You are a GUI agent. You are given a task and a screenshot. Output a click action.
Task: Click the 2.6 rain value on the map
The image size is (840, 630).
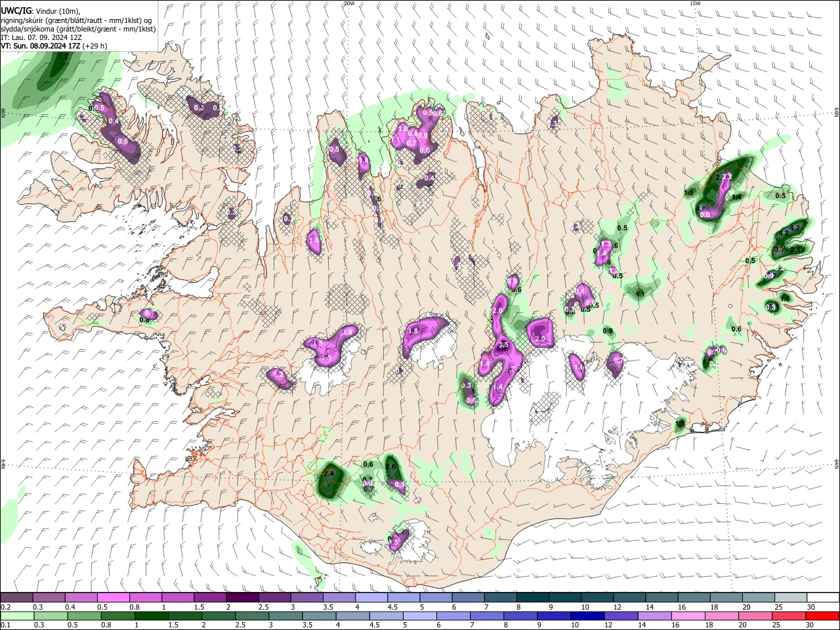391,467
